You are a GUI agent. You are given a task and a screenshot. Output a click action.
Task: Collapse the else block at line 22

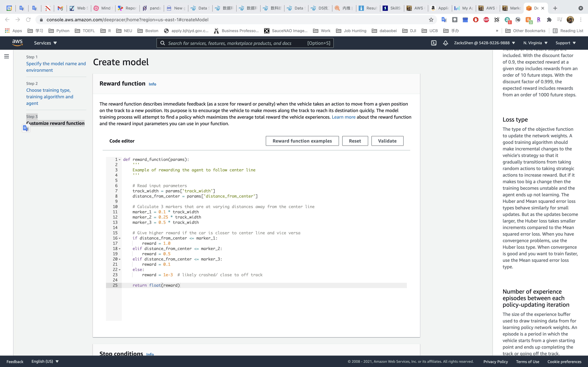click(x=120, y=270)
